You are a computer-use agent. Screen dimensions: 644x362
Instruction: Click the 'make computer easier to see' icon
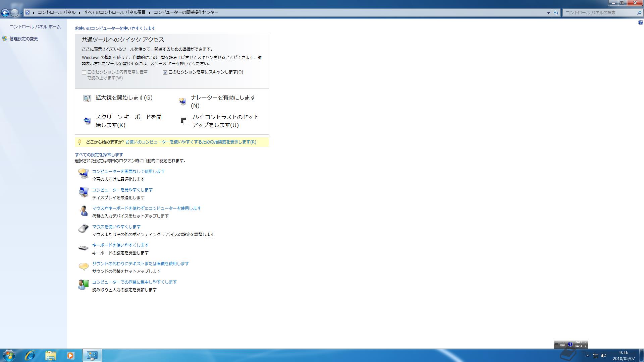83,192
